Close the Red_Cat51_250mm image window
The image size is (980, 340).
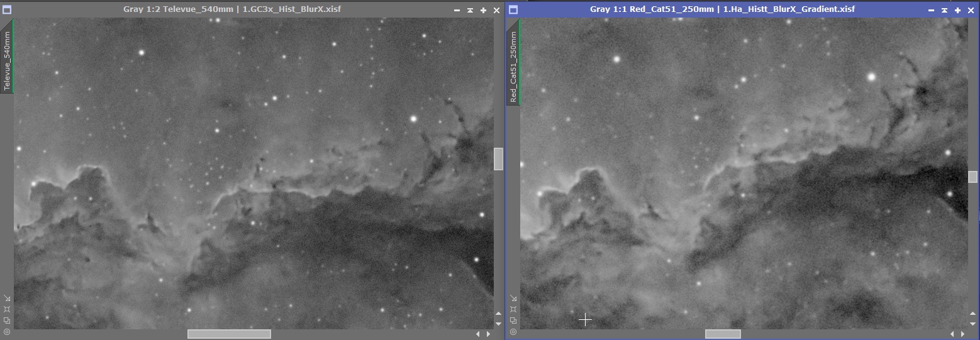(971, 11)
